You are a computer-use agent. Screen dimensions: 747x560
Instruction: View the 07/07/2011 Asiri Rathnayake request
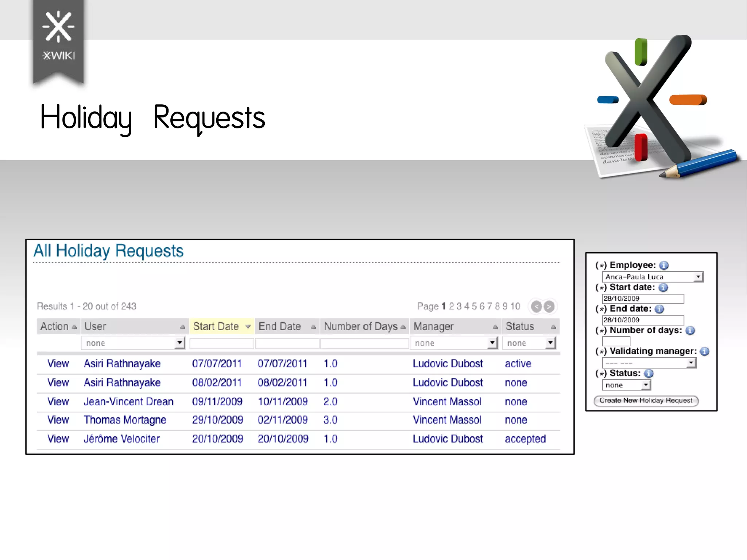58,364
